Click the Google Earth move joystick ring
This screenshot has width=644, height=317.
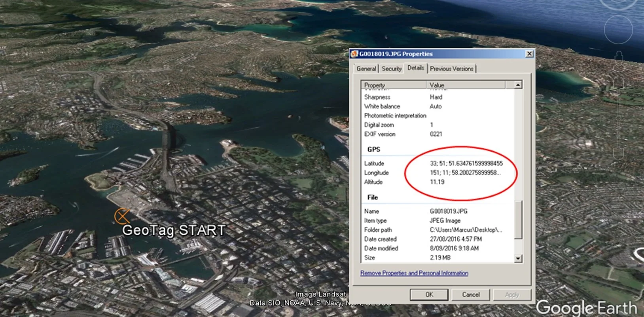coord(618,30)
